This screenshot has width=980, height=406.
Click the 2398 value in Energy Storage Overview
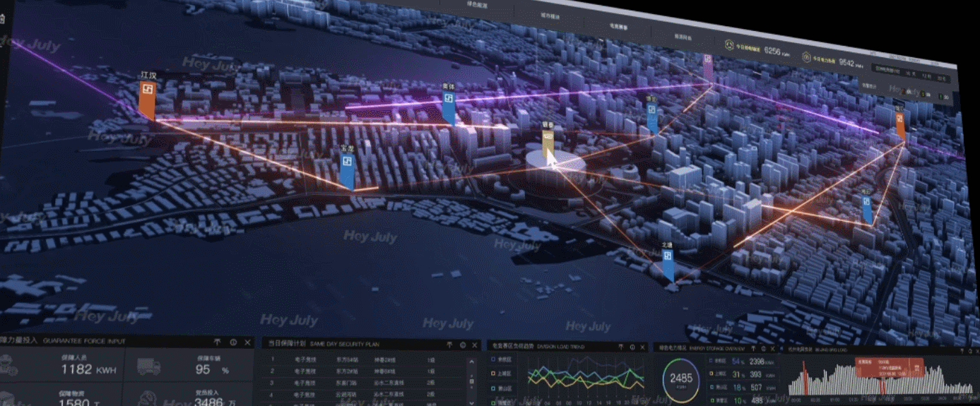pos(757,361)
